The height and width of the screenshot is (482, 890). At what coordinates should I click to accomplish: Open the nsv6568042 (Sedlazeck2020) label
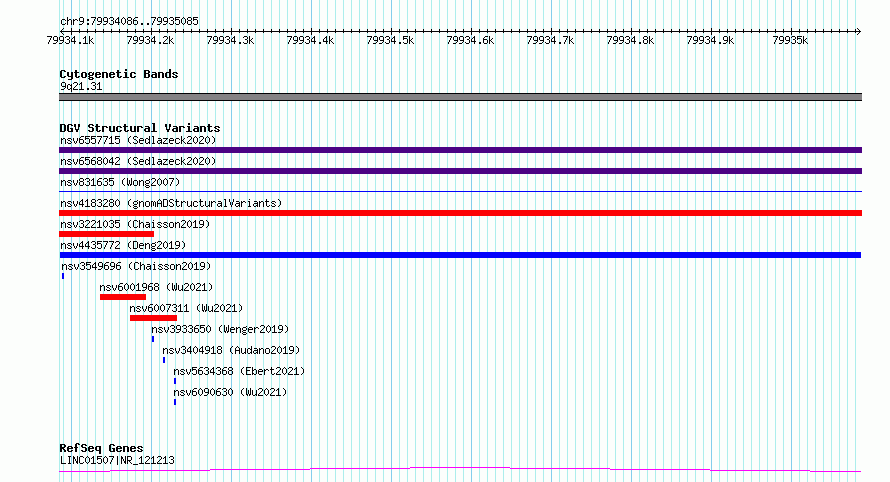[x=138, y=161]
